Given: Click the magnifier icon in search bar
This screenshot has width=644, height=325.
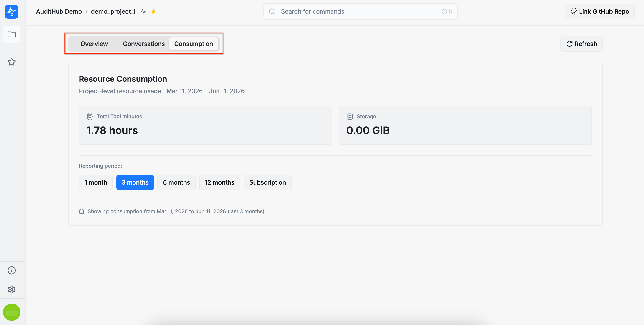Looking at the screenshot, I should pyautogui.click(x=272, y=11).
